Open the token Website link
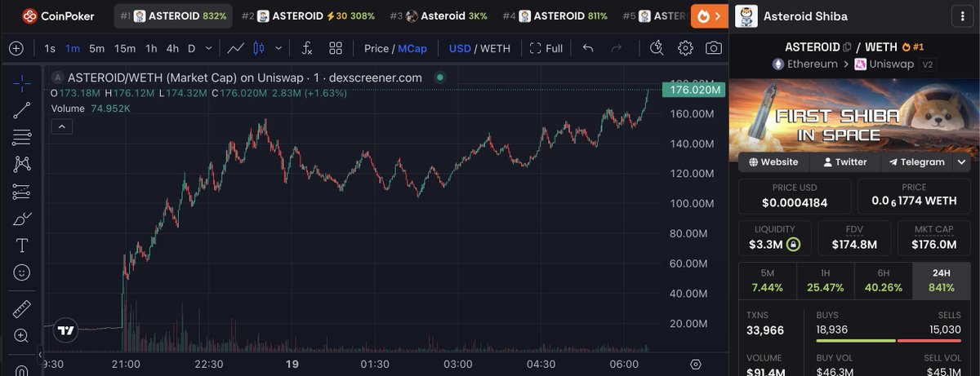The height and width of the screenshot is (376, 980). (x=773, y=161)
